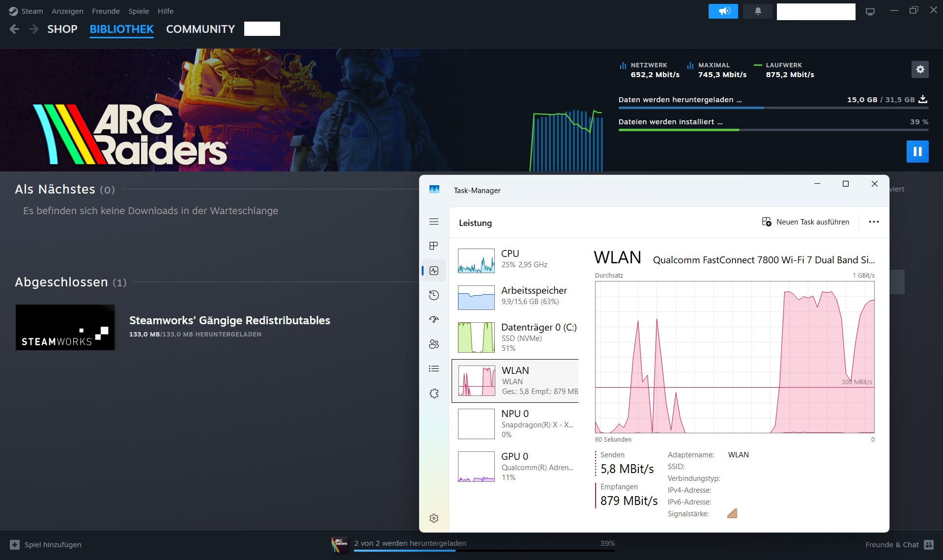Click the Task Manager app icon
943x560 pixels.
434,190
